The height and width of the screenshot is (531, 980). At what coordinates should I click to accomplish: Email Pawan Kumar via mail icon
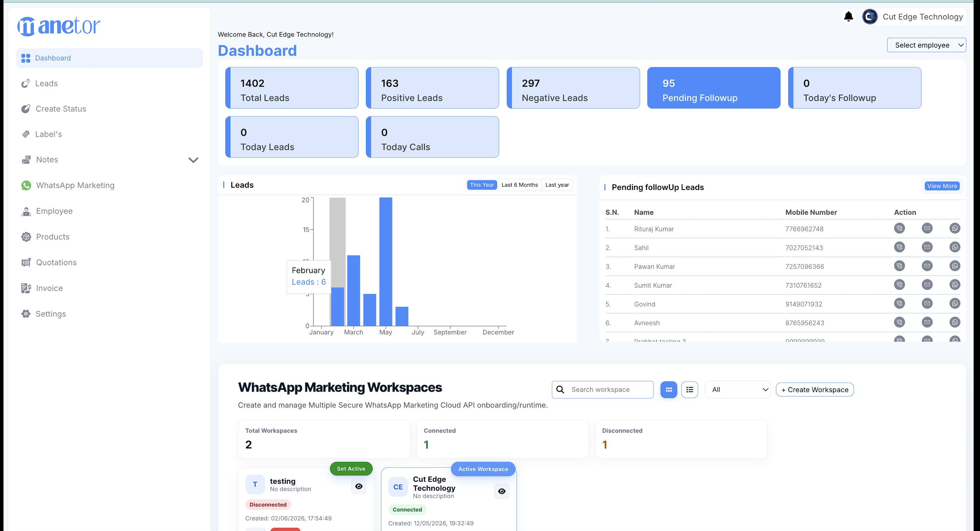[x=927, y=266]
